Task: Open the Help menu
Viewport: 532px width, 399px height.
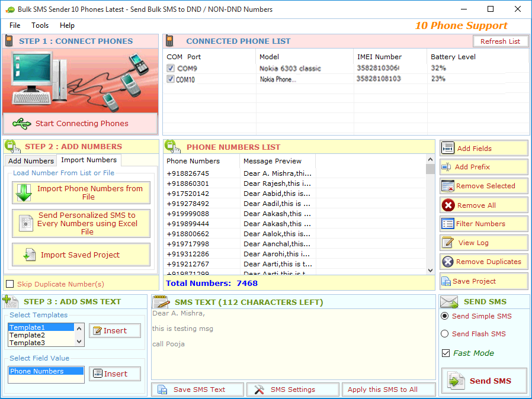Action: point(67,25)
